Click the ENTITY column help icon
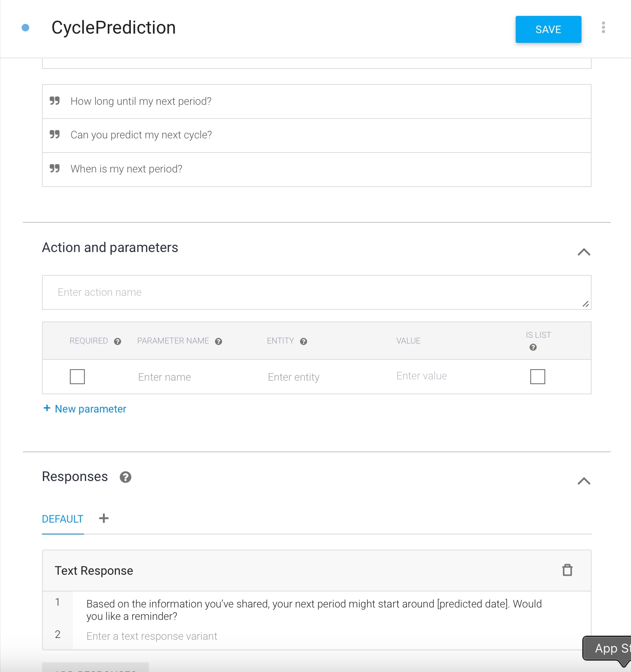The width and height of the screenshot is (631, 672). [x=304, y=341]
